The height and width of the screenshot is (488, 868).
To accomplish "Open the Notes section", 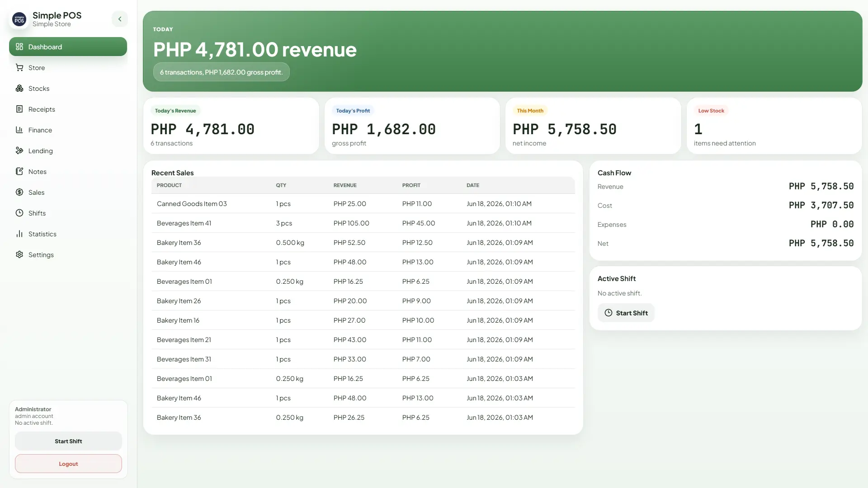I will [68, 171].
